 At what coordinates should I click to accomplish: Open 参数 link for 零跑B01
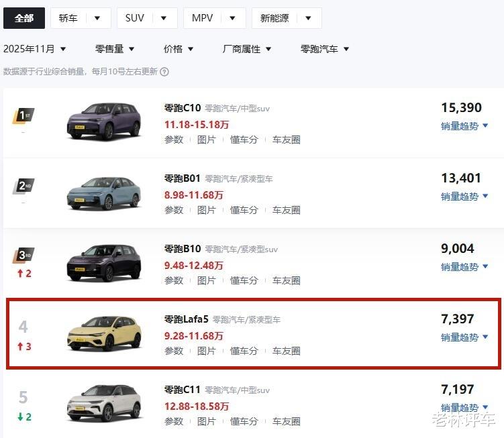click(174, 210)
